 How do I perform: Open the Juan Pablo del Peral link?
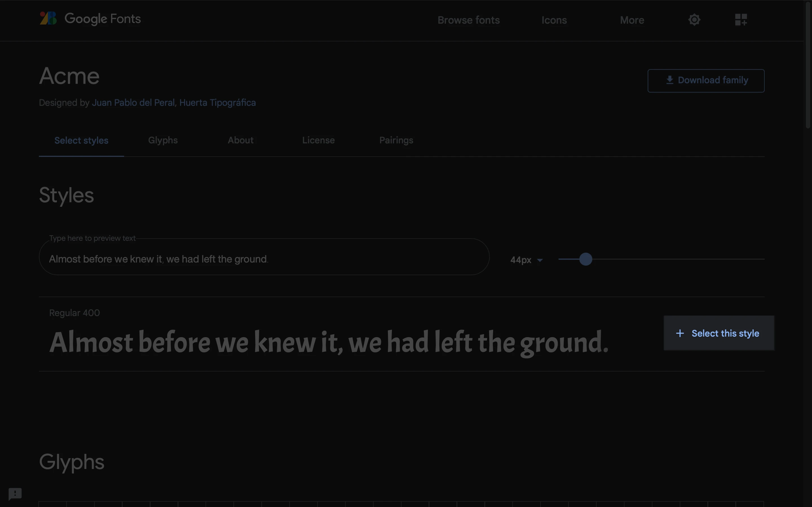click(x=133, y=103)
